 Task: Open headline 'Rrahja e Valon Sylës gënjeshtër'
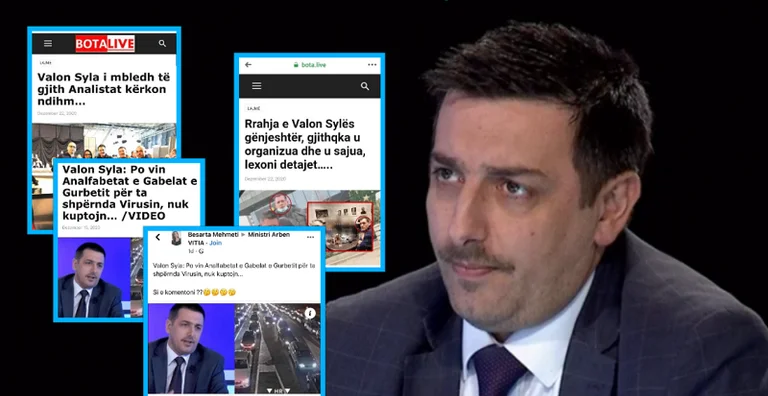coord(306,145)
